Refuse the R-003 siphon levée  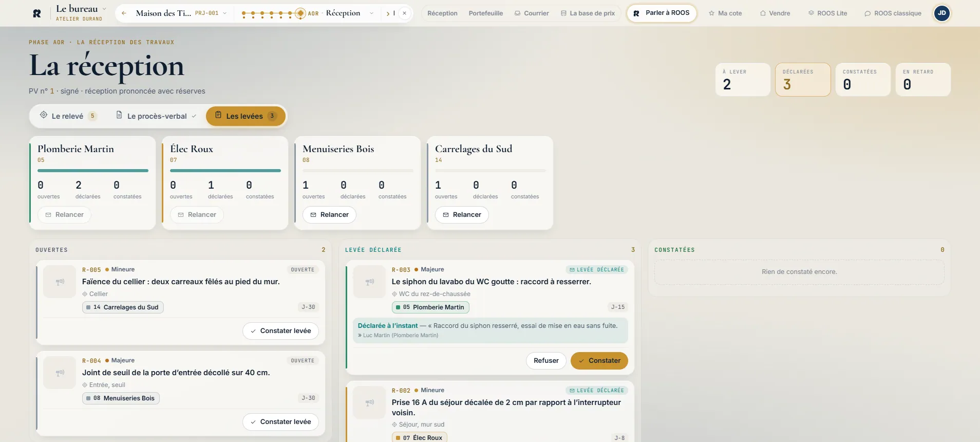click(x=546, y=361)
